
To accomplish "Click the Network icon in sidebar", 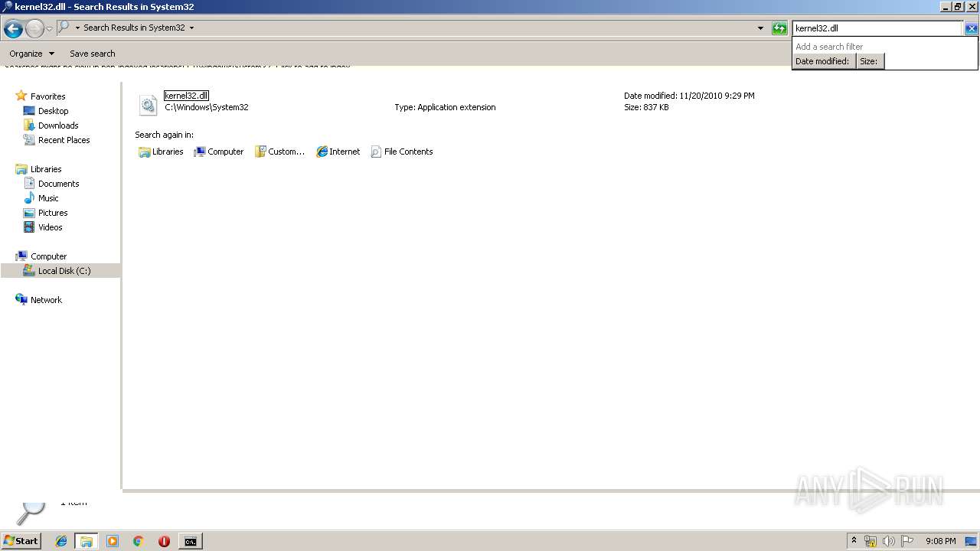I will pyautogui.click(x=21, y=299).
